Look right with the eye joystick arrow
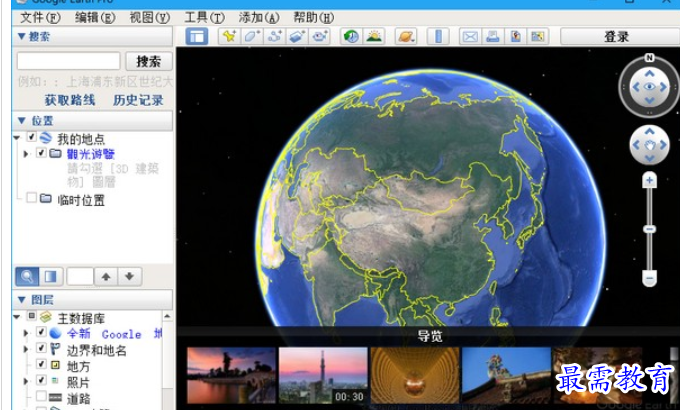Image resolution: width=680 pixels, height=410 pixels. pyautogui.click(x=663, y=87)
